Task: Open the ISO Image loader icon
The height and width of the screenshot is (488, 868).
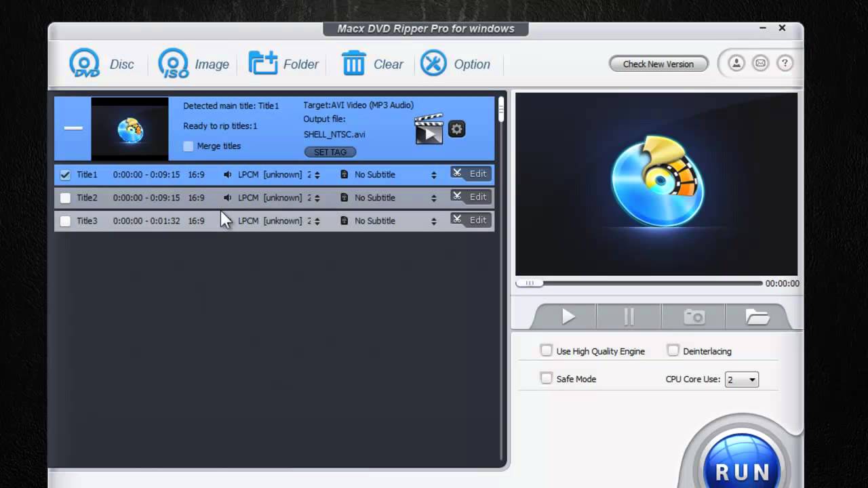Action: (173, 64)
